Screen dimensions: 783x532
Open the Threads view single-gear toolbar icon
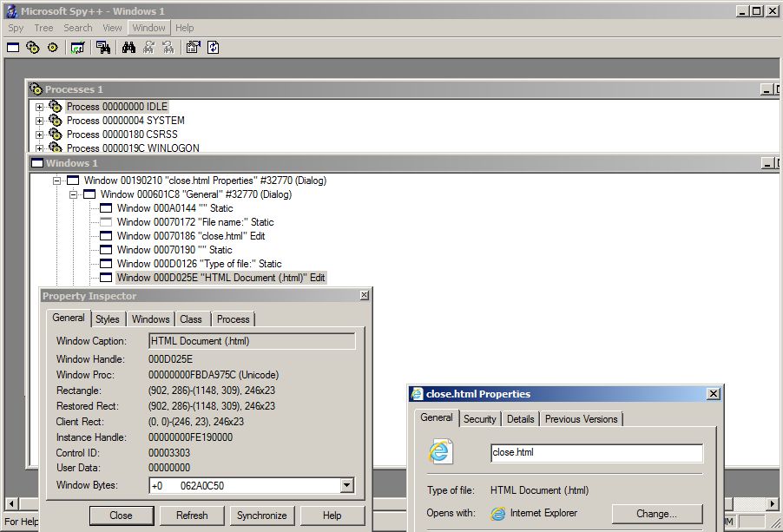52,48
